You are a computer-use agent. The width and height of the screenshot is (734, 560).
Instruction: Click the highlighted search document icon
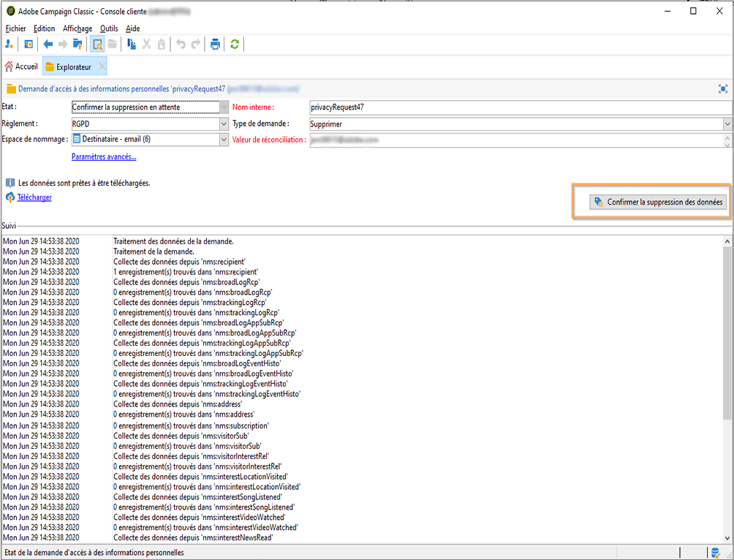tap(97, 45)
